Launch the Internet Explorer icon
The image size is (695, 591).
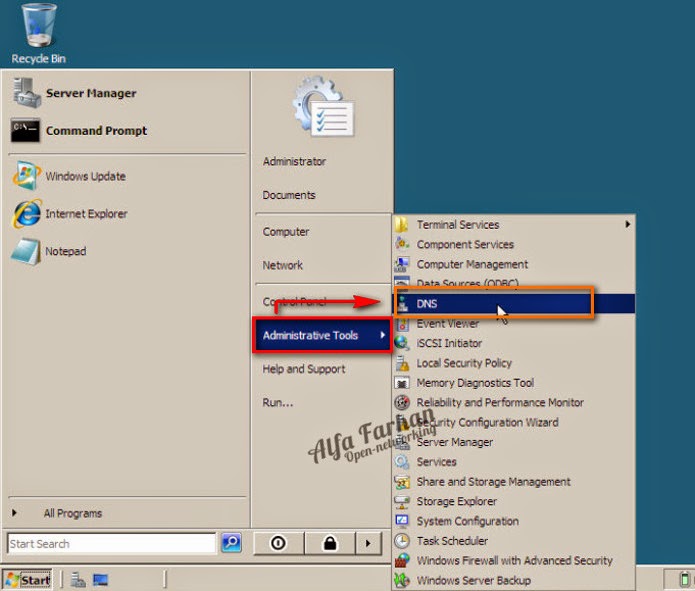[27, 214]
